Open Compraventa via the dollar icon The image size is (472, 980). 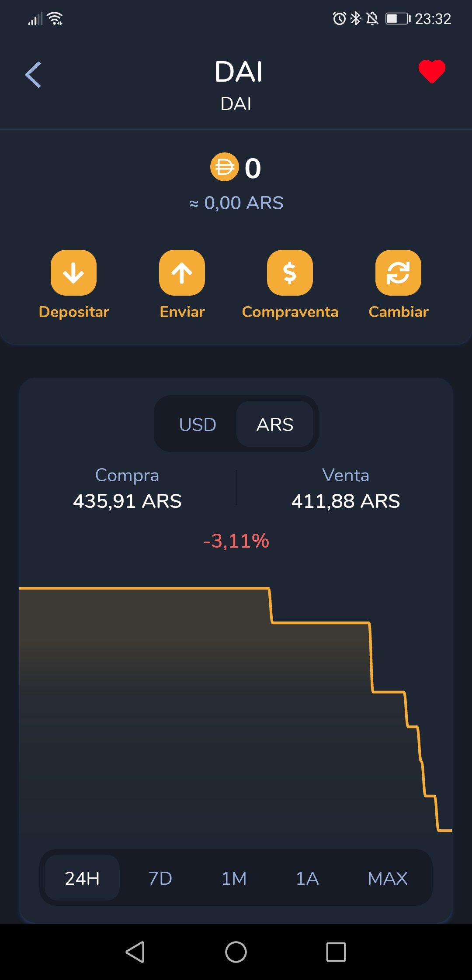click(x=290, y=273)
